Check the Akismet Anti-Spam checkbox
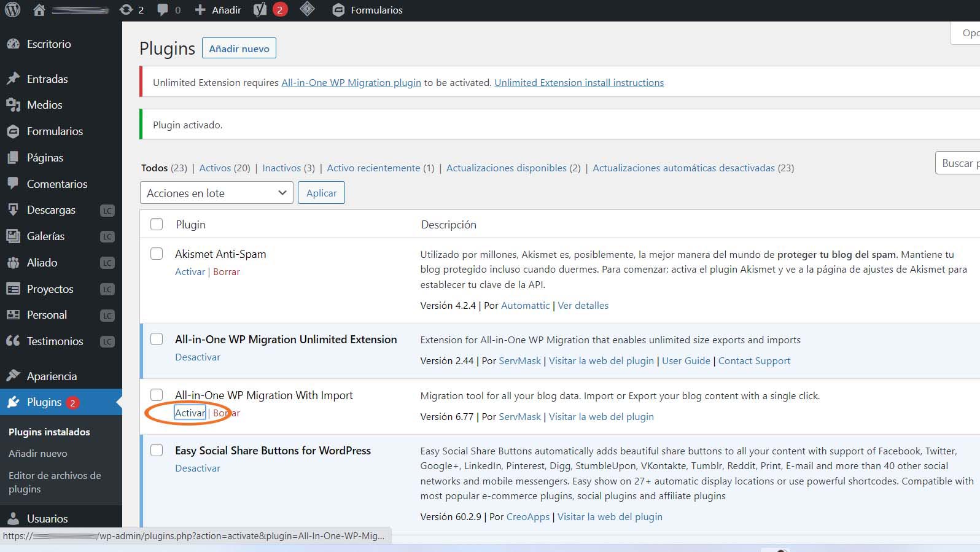The image size is (980, 552). point(157,254)
